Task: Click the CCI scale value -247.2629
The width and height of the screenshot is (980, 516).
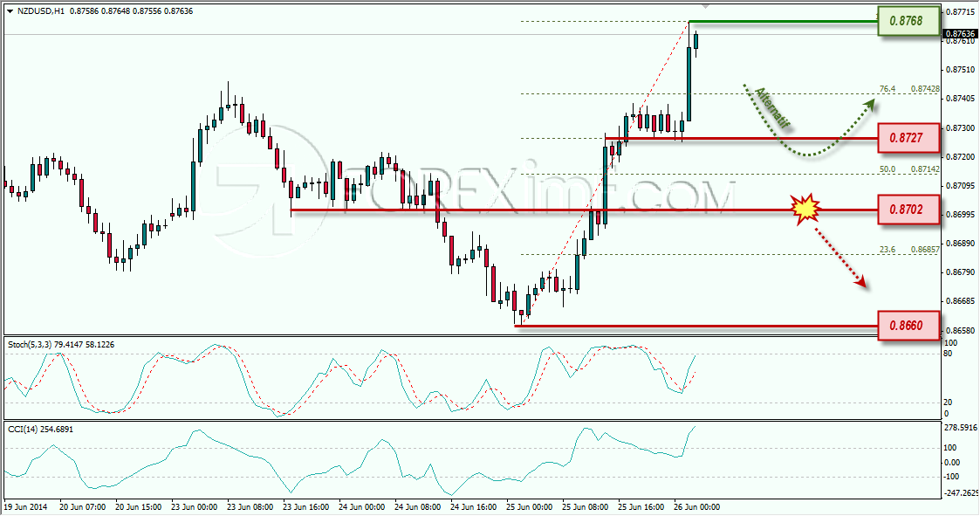Action: click(x=961, y=493)
